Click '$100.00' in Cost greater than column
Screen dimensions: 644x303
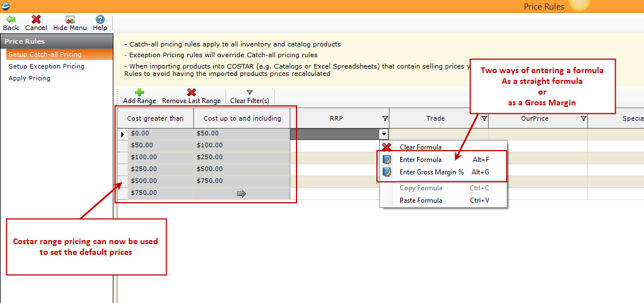160,157
